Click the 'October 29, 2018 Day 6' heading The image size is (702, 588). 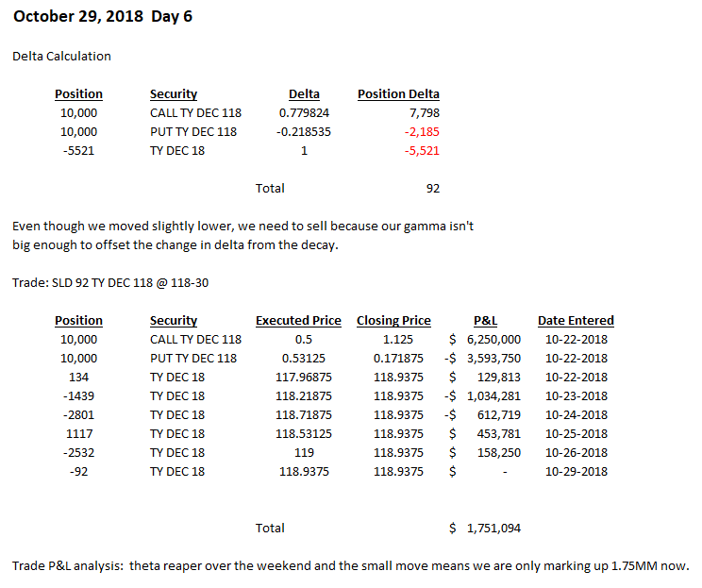103,17
